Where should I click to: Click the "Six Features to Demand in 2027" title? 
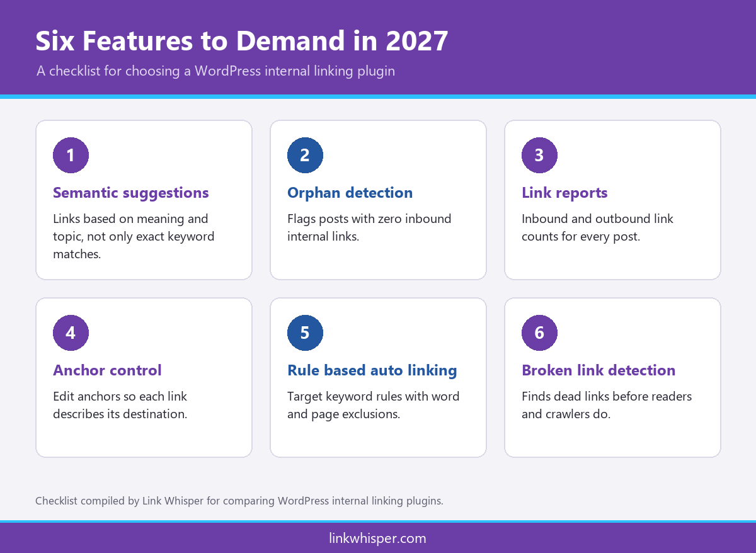tap(242, 42)
